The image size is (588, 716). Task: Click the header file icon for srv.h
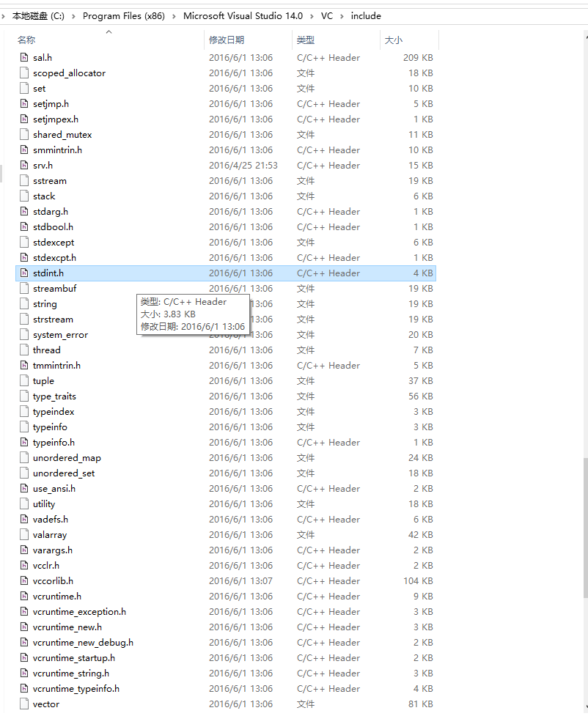click(25, 165)
